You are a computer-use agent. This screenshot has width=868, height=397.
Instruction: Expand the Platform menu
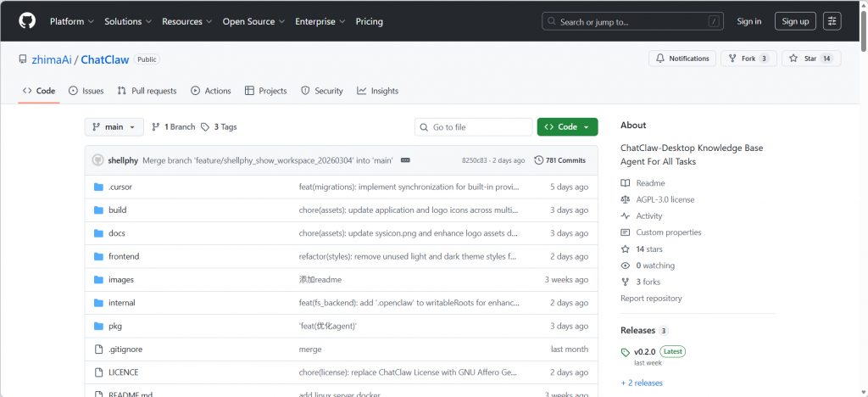(x=71, y=21)
